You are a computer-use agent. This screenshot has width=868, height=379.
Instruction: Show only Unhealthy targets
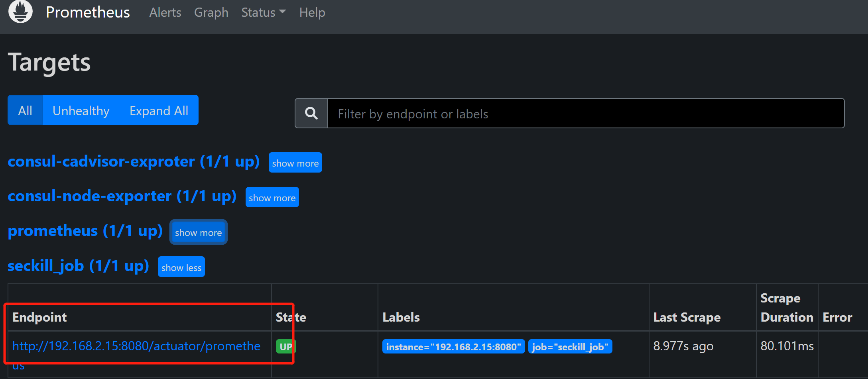point(81,110)
